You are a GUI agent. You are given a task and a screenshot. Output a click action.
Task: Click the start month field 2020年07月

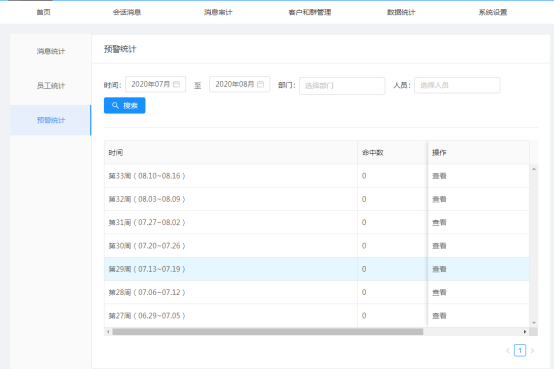click(x=155, y=84)
